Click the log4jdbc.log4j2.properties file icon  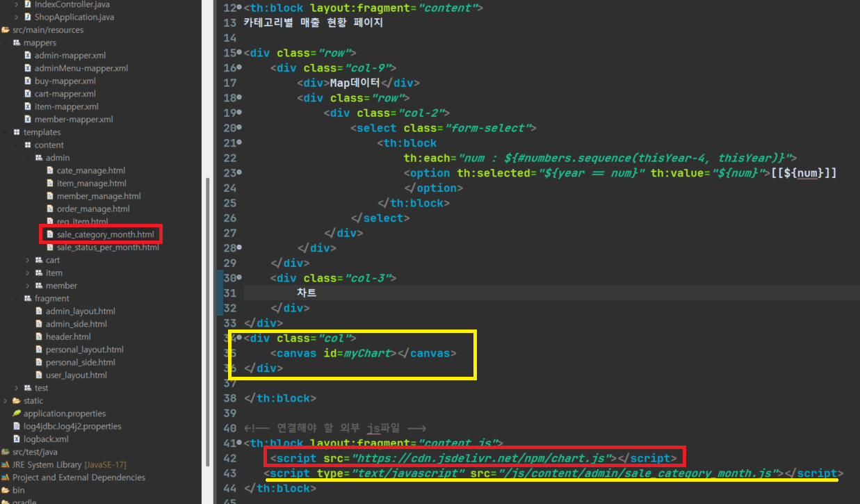coord(17,426)
